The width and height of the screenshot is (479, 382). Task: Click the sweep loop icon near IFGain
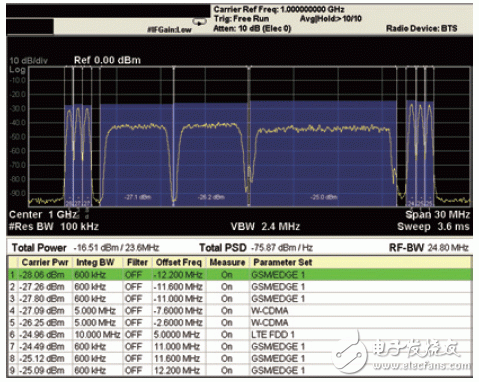(x=199, y=22)
